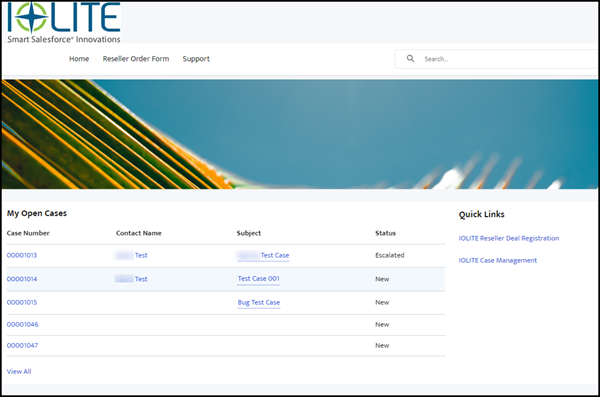Open the Home nav item
600x397 pixels.
pyautogui.click(x=79, y=59)
